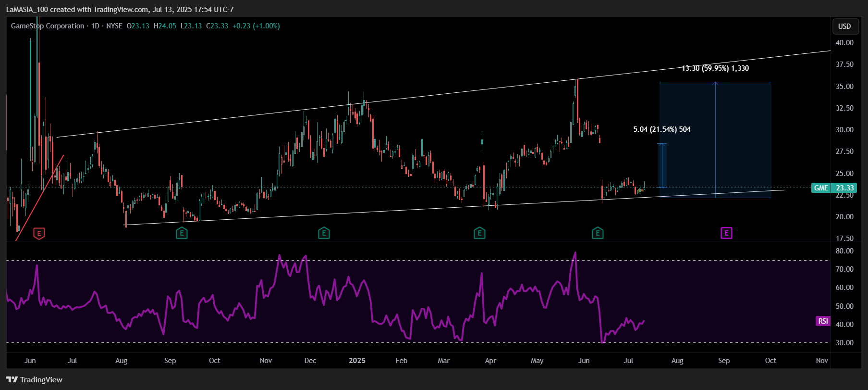Select the +0.23 (+1.00%) change value
Viewport: 868px width, 390px height.
click(256, 26)
